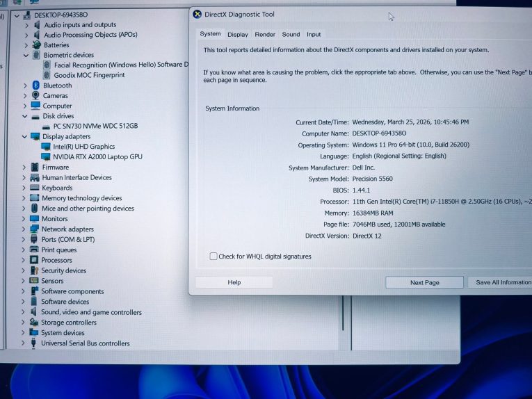Click the Computer category icon

pyautogui.click(x=35, y=106)
